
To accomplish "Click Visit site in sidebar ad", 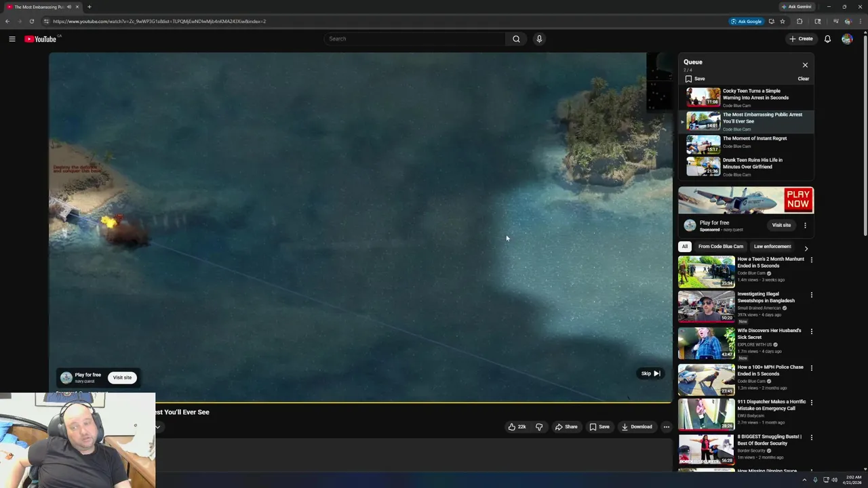I will tap(781, 225).
